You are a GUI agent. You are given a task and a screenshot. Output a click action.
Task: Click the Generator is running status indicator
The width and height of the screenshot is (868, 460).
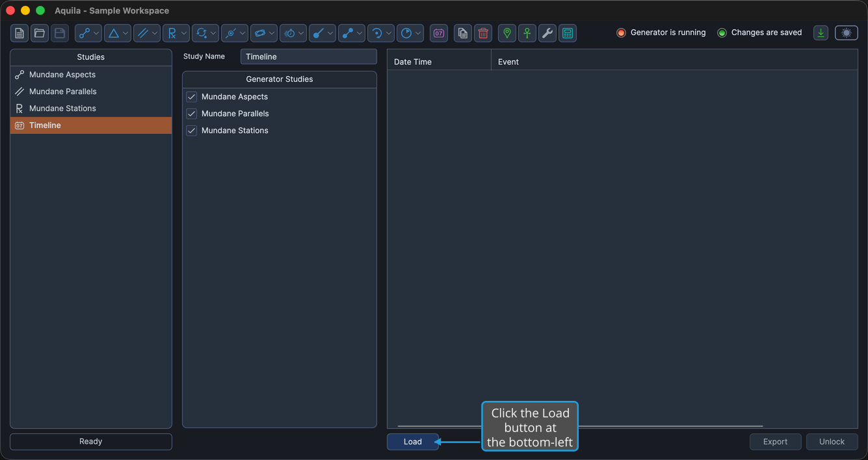(661, 32)
